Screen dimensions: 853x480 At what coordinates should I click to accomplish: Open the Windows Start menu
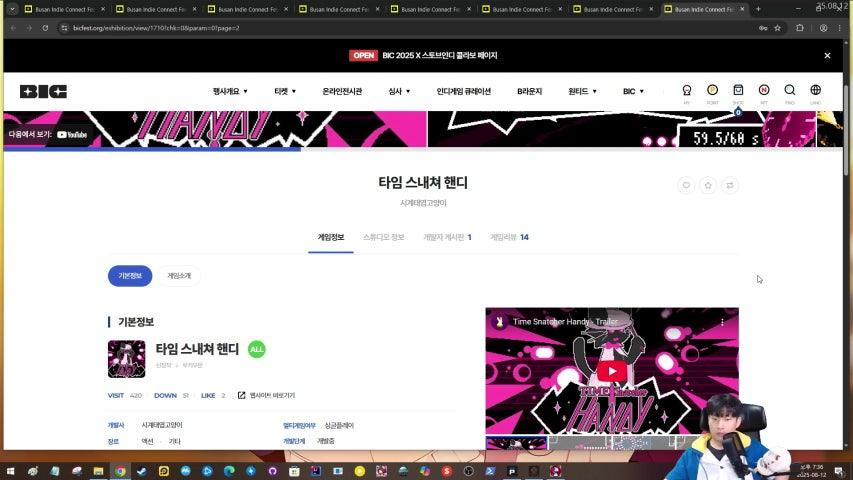point(10,471)
